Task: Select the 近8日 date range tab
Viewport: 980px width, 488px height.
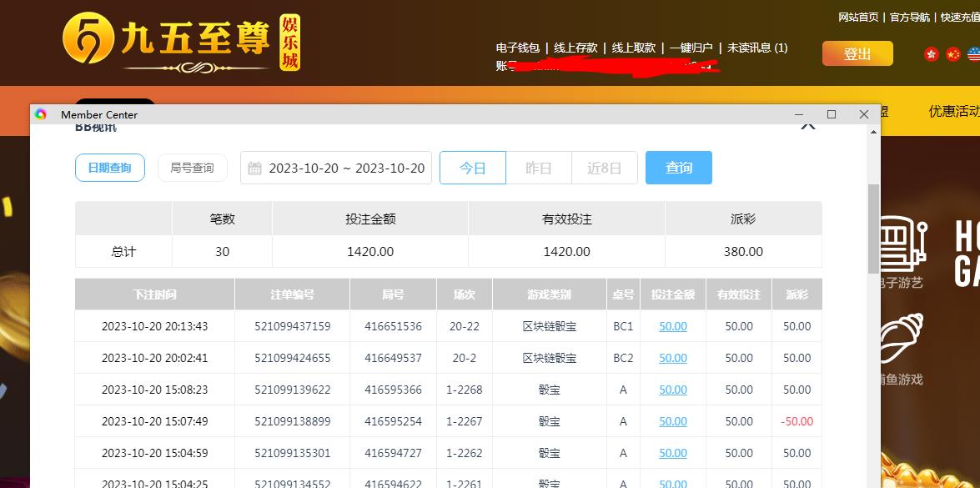Action: [605, 168]
